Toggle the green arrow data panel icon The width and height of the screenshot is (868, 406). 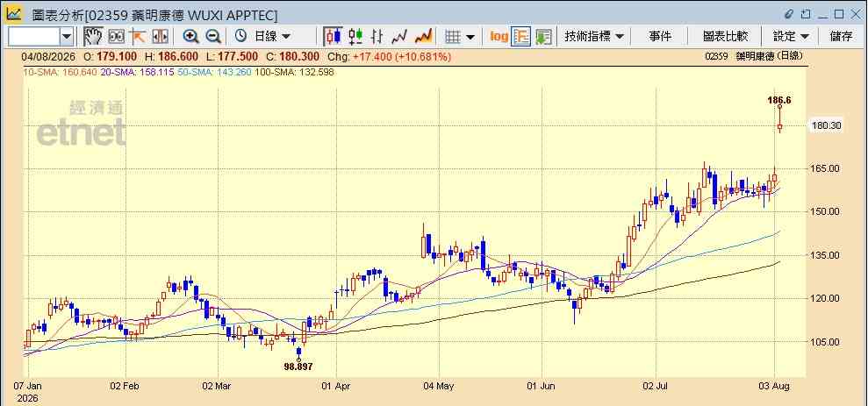coord(543,37)
